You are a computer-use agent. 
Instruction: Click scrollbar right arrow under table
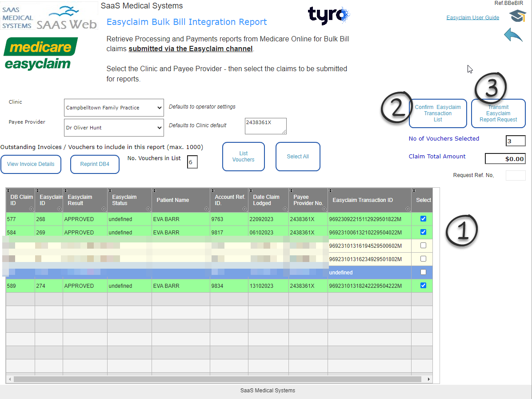429,379
